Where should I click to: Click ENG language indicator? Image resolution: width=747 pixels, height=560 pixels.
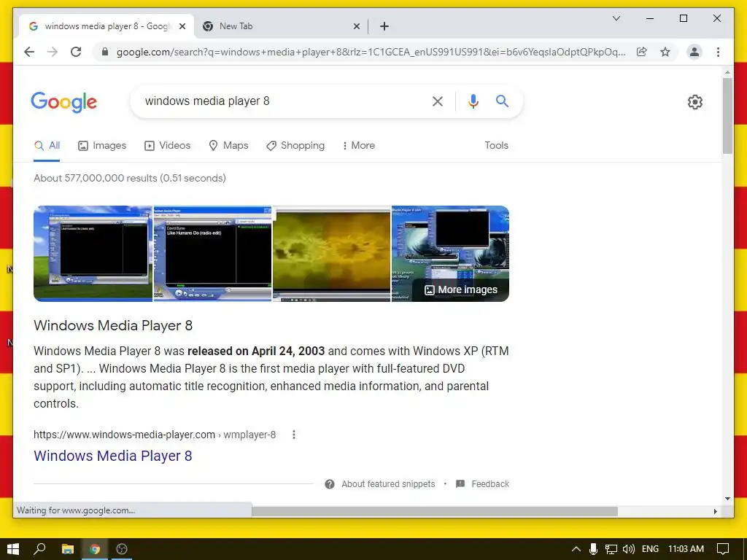pos(650,549)
